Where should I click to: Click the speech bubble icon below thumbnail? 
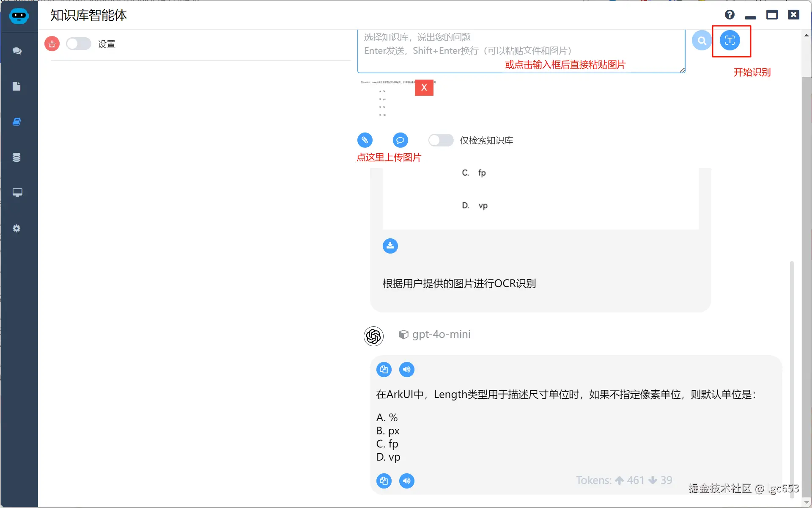click(400, 140)
